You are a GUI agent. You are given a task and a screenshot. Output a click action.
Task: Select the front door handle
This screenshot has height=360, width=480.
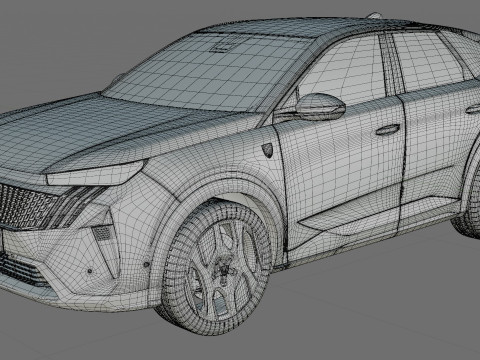coord(388,129)
